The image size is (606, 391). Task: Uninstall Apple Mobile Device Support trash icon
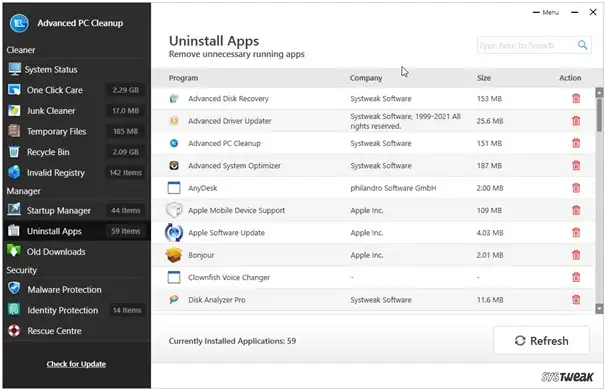pos(576,211)
